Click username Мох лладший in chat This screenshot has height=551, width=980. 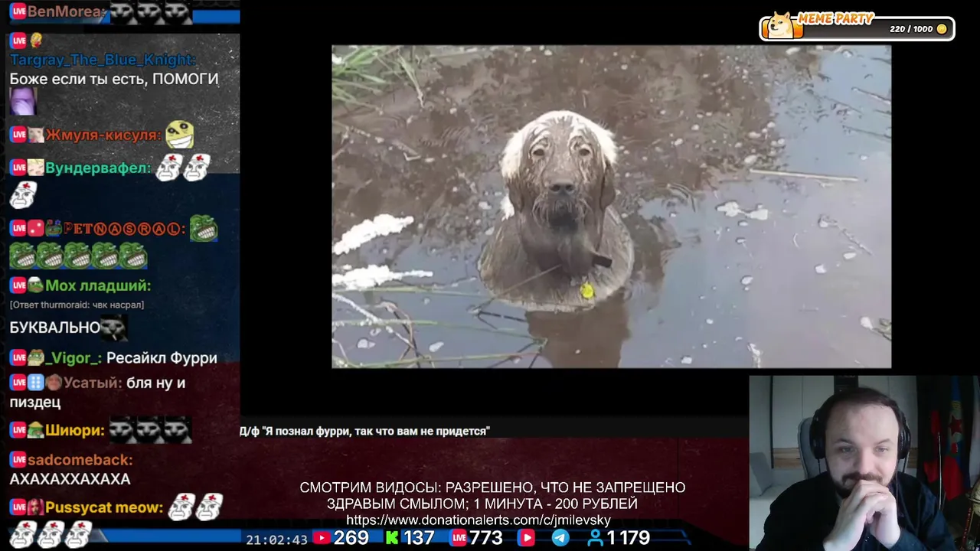(98, 285)
